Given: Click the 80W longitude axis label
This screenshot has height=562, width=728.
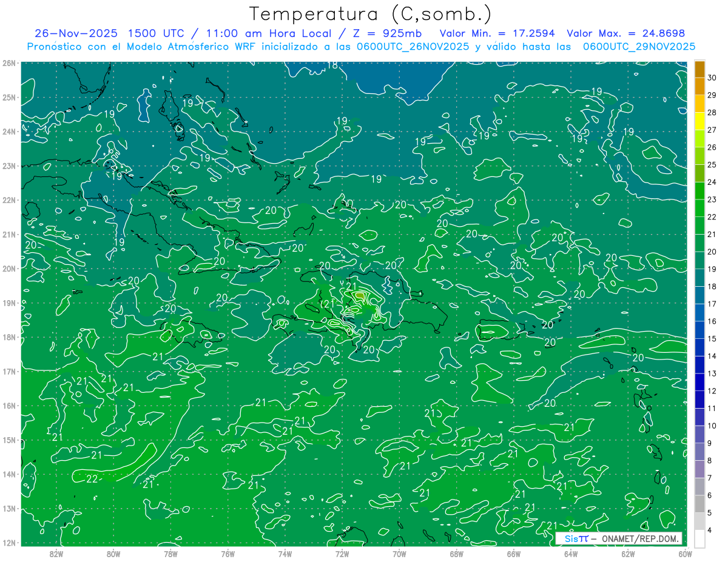Looking at the screenshot, I should pyautogui.click(x=113, y=554).
